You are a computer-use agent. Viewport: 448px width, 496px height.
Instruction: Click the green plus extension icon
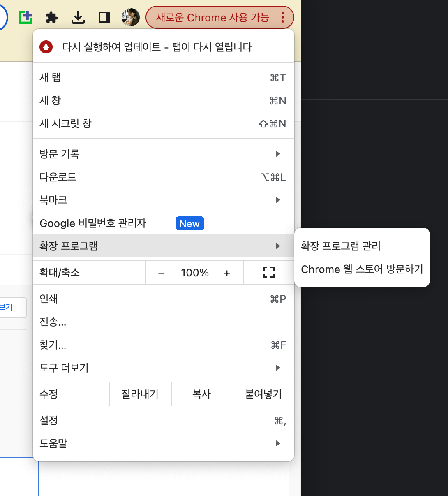click(25, 17)
